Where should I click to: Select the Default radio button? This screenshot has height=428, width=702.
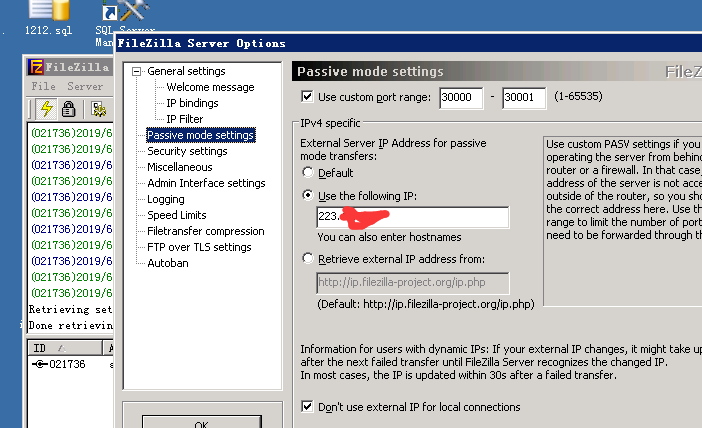pyautogui.click(x=308, y=172)
